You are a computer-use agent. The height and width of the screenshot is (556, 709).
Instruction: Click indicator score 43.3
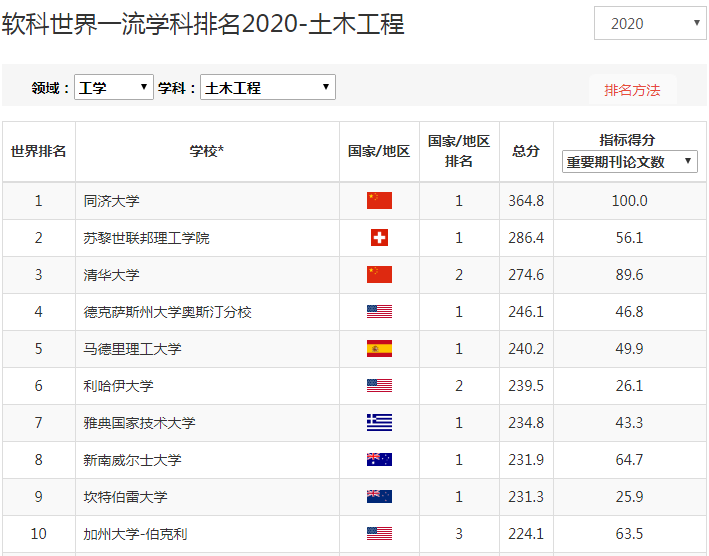(629, 423)
